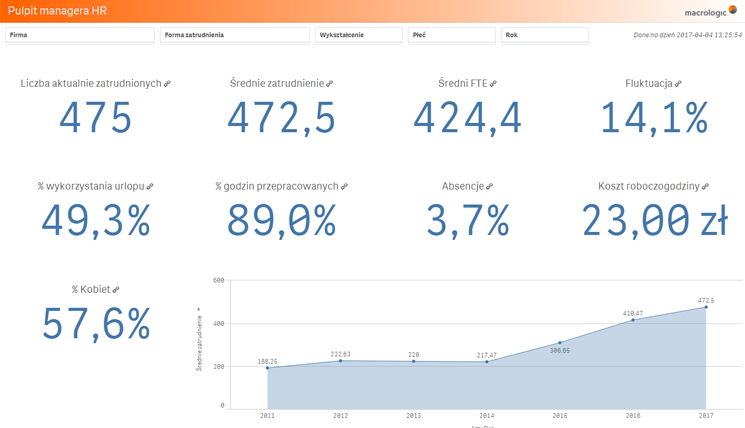Click link icon beside Fluktuacja
Viewport: 745px width, 428px height.
click(x=678, y=84)
